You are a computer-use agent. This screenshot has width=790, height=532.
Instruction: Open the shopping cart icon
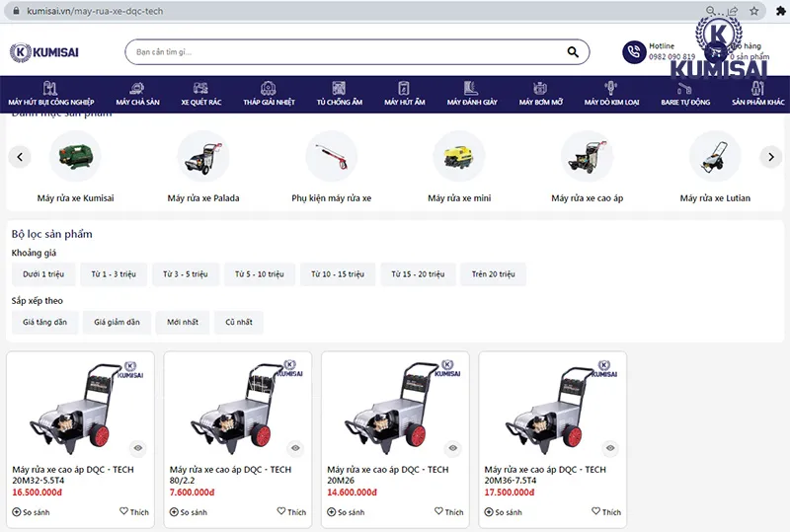pos(714,52)
